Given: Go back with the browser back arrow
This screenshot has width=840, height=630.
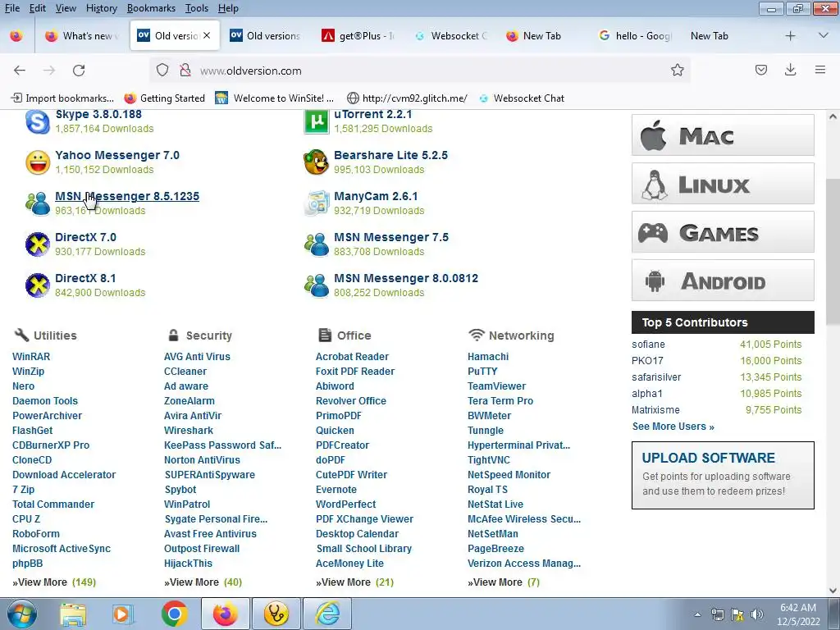Looking at the screenshot, I should (x=20, y=71).
